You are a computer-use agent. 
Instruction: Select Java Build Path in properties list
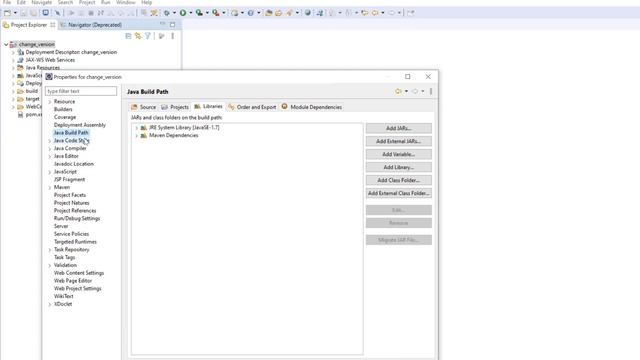click(71, 133)
